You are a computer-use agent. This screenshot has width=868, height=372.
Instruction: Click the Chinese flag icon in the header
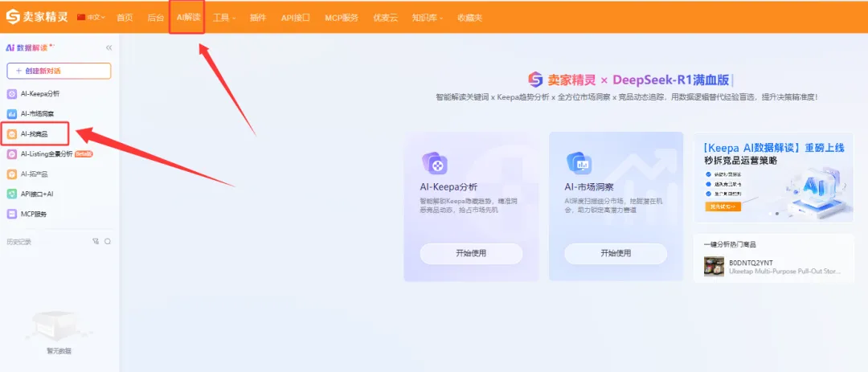click(81, 17)
